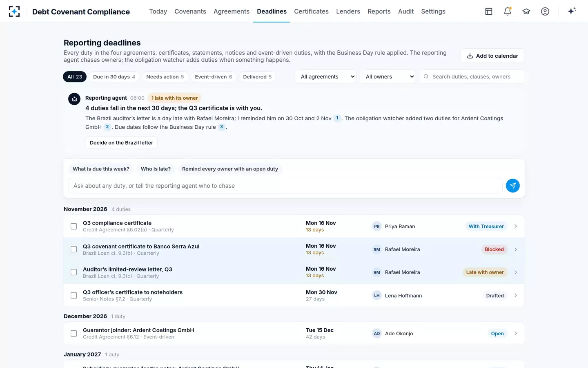Screen dimensions: 588x368
Task: Open the All owners dropdown
Action: [x=388, y=76]
